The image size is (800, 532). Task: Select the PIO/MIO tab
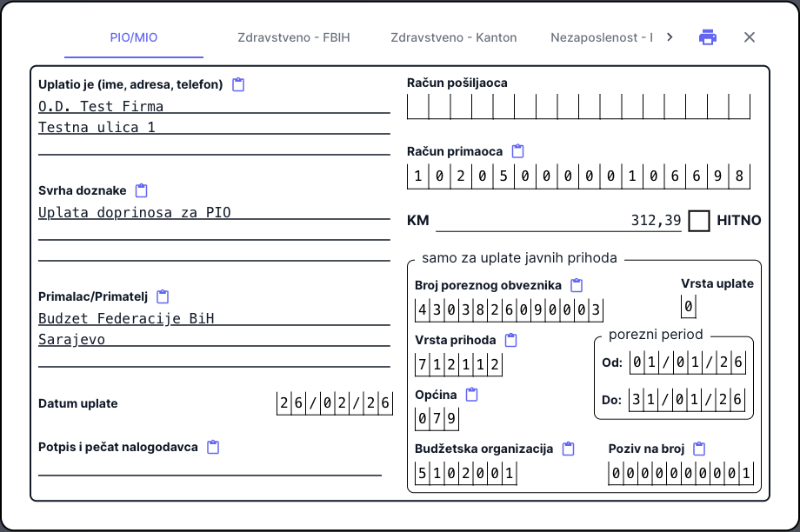click(134, 37)
